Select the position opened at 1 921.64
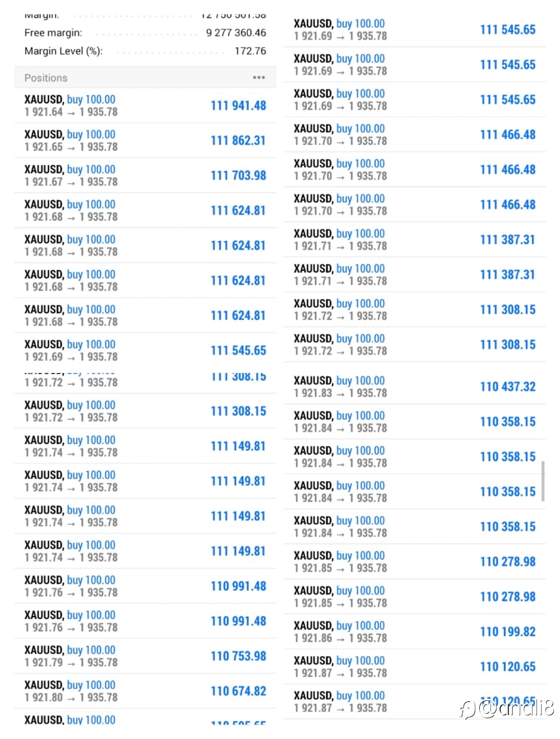This screenshot has width=560, height=739. click(145, 106)
